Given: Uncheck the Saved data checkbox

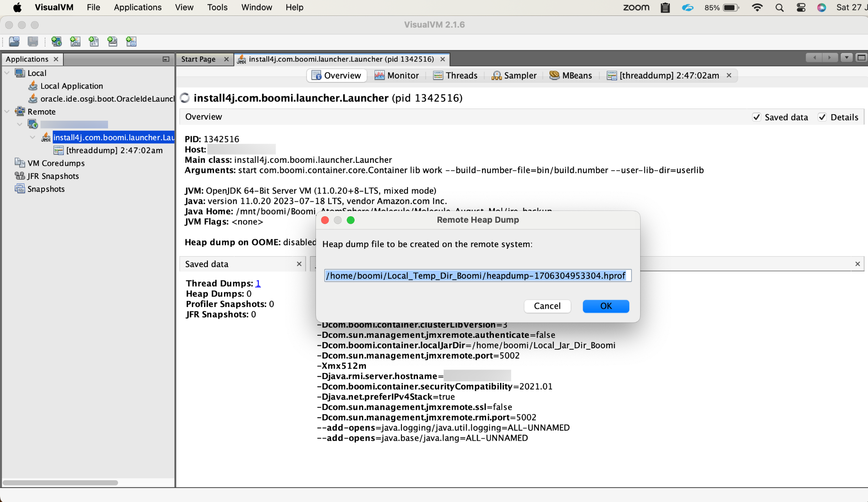Looking at the screenshot, I should coord(757,117).
